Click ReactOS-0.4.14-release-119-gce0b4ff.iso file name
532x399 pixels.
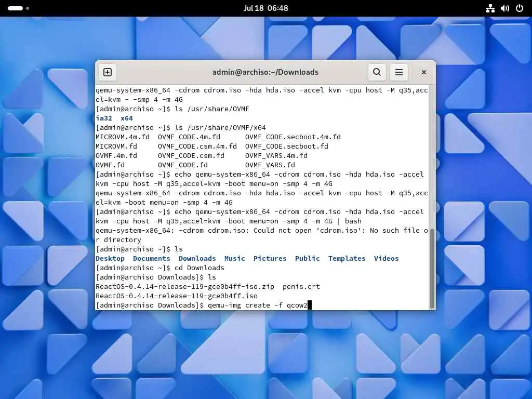(x=177, y=296)
